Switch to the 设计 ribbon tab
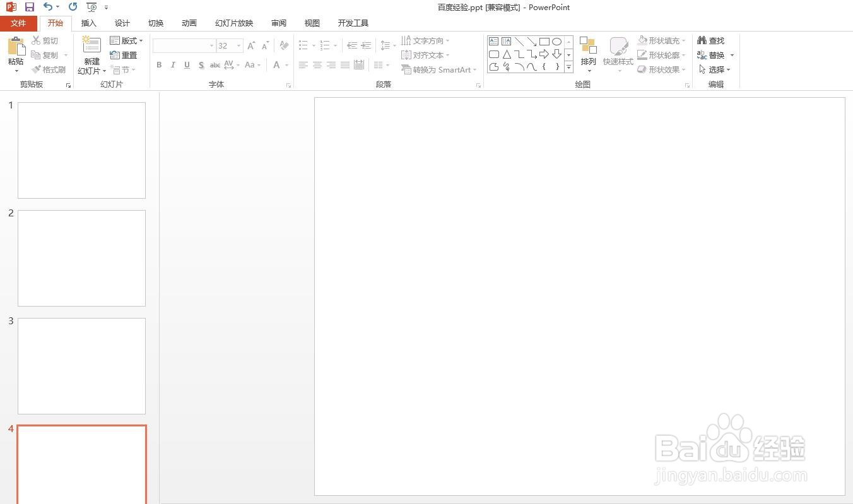This screenshot has height=504, width=853. tap(122, 23)
